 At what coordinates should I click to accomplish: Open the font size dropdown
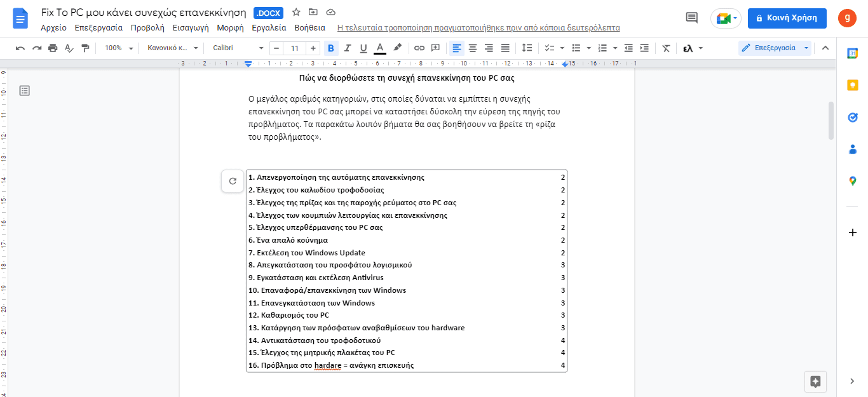click(294, 48)
